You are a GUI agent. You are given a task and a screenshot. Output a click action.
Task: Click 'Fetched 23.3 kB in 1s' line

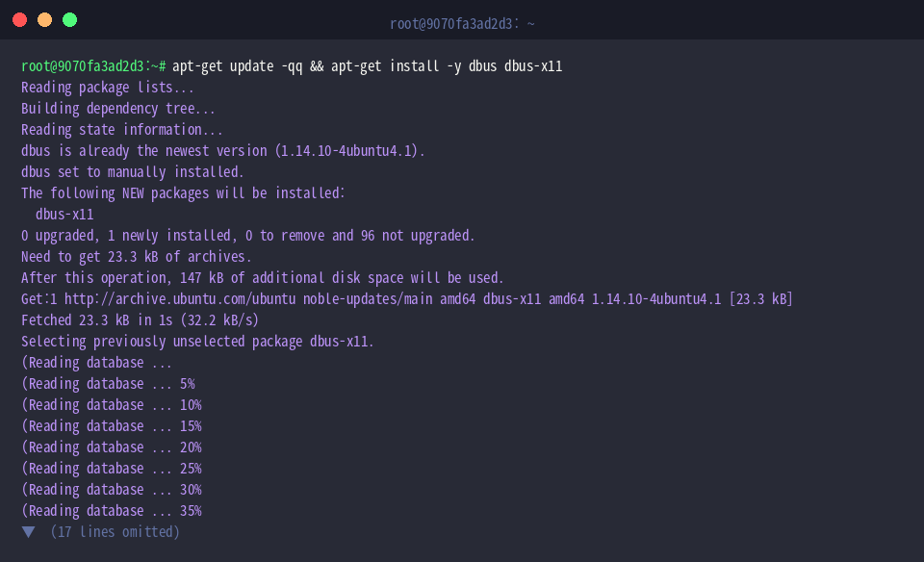140,320
